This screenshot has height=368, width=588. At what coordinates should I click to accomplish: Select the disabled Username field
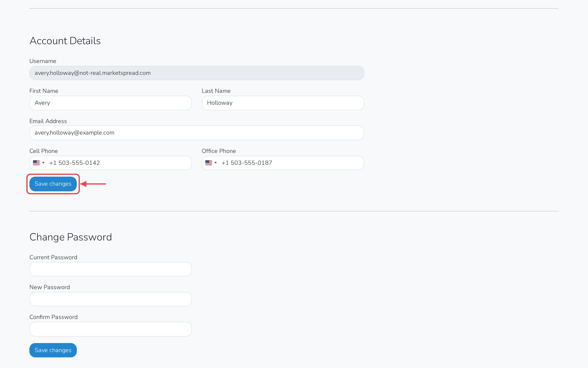[197, 73]
